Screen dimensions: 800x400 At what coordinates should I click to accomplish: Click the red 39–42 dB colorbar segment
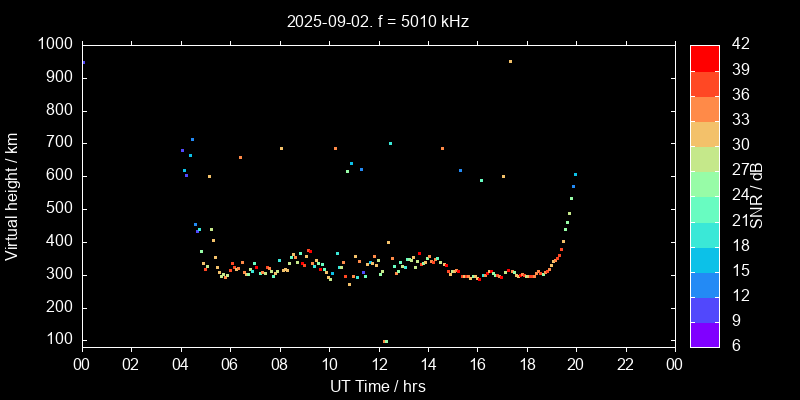tap(704, 58)
